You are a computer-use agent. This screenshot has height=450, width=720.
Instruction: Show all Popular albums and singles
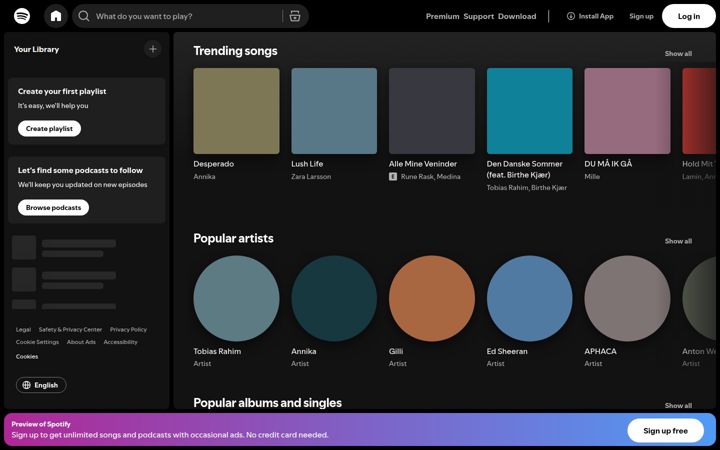click(x=678, y=405)
